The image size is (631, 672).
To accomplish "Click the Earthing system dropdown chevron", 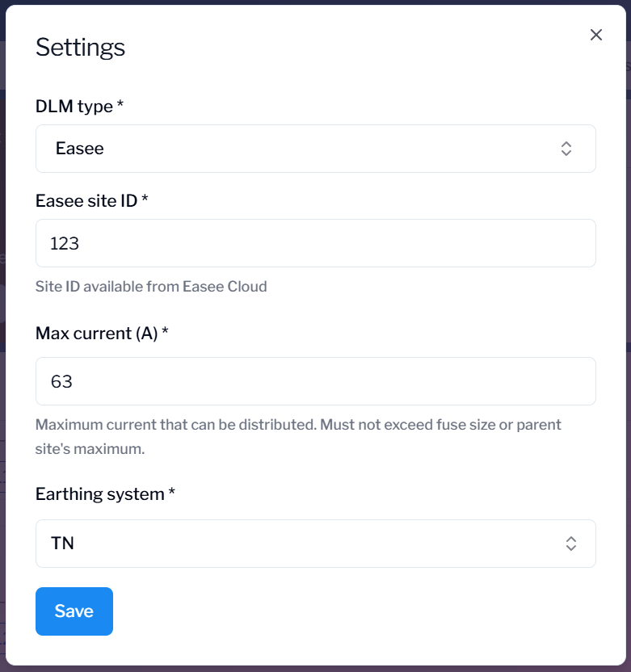I will (570, 544).
